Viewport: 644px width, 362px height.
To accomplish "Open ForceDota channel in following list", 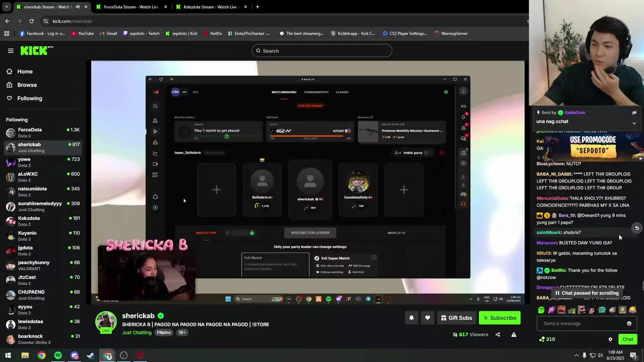I will pyautogui.click(x=43, y=133).
